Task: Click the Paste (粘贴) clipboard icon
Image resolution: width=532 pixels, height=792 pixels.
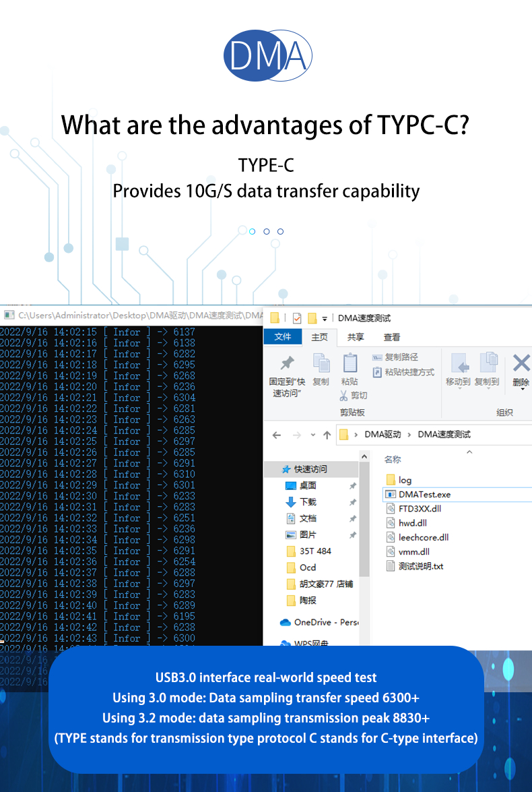Action: click(x=350, y=364)
